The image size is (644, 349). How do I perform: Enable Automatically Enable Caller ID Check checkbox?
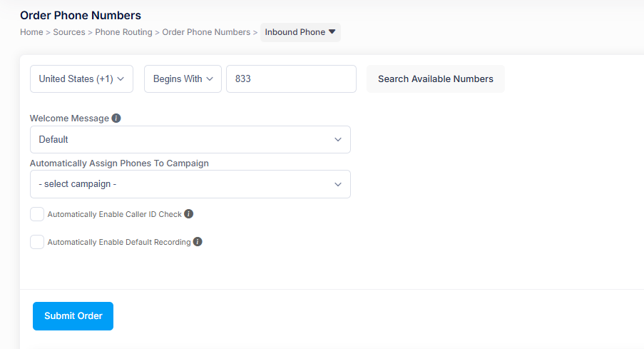tap(37, 214)
